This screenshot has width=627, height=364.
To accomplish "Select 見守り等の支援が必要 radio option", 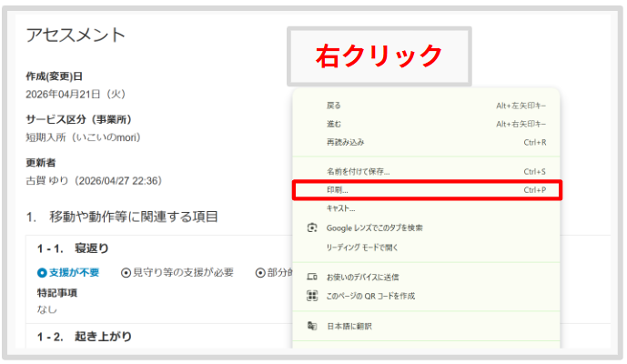I will [x=177, y=273].
